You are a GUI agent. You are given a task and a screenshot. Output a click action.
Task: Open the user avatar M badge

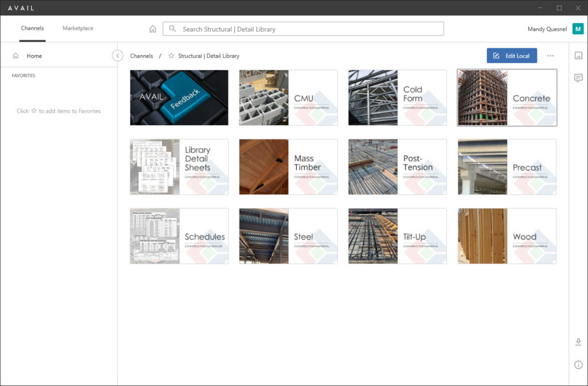(x=578, y=29)
